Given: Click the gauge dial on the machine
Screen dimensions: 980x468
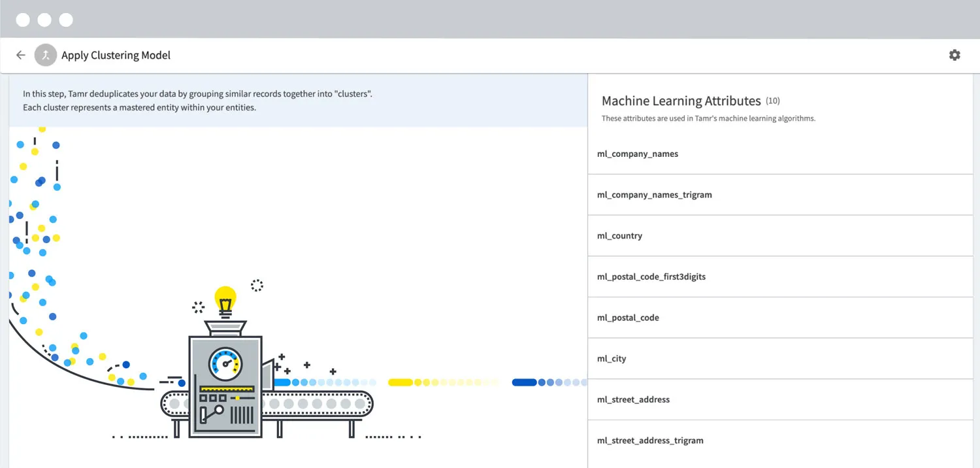Looking at the screenshot, I should pyautogui.click(x=225, y=363).
